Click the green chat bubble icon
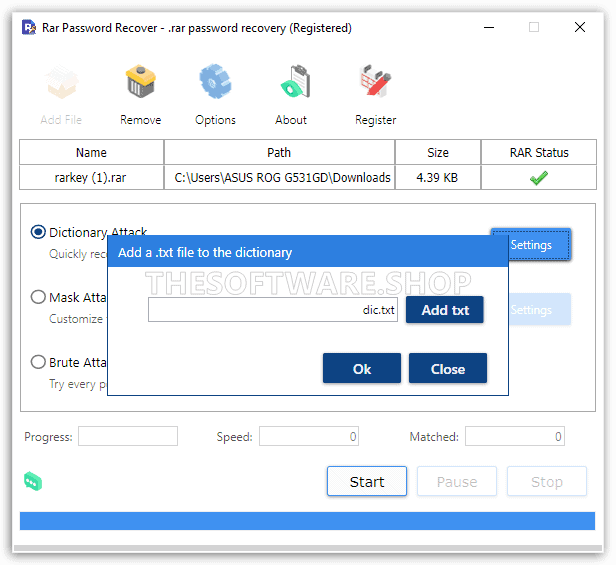The height and width of the screenshot is (565, 616). tap(33, 481)
